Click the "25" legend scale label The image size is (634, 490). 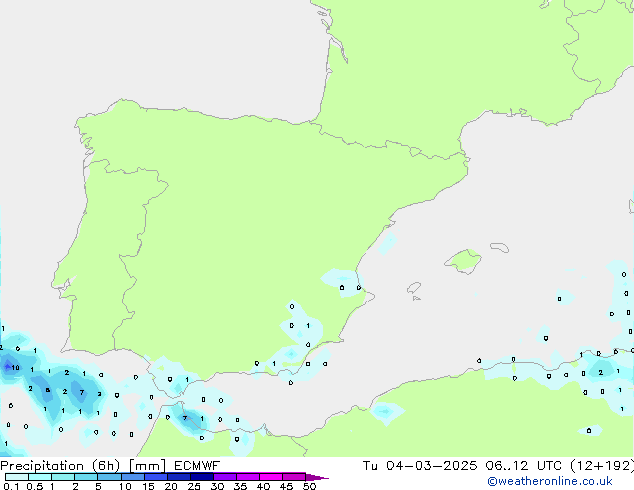pyautogui.click(x=194, y=486)
